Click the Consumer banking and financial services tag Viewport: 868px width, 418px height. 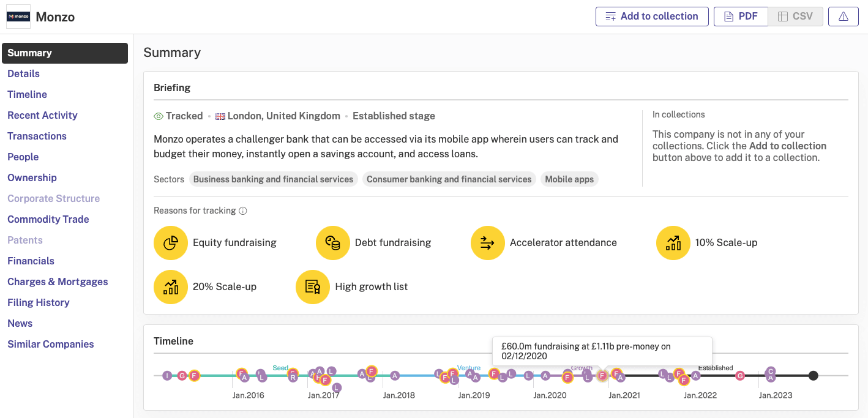(449, 179)
